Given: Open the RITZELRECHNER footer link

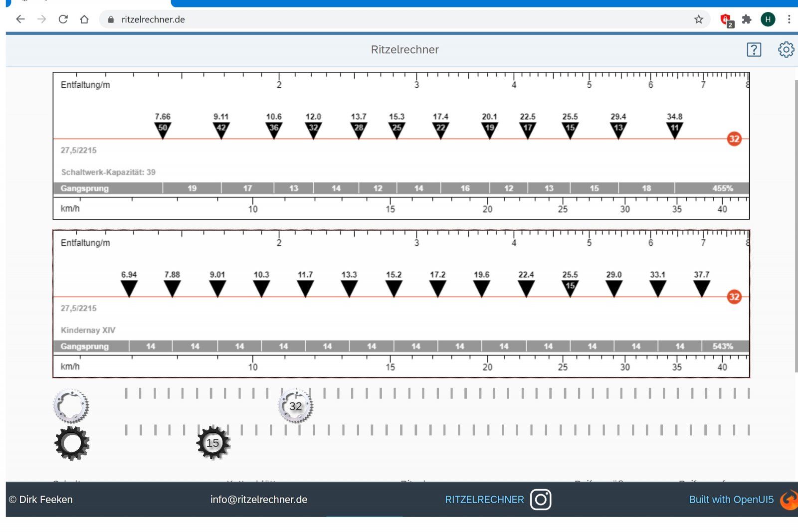Looking at the screenshot, I should coord(484,500).
